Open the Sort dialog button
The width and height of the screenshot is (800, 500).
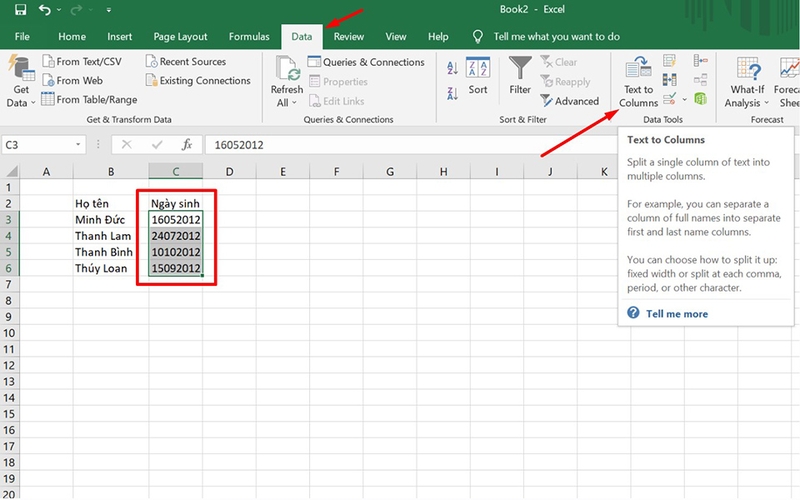478,76
